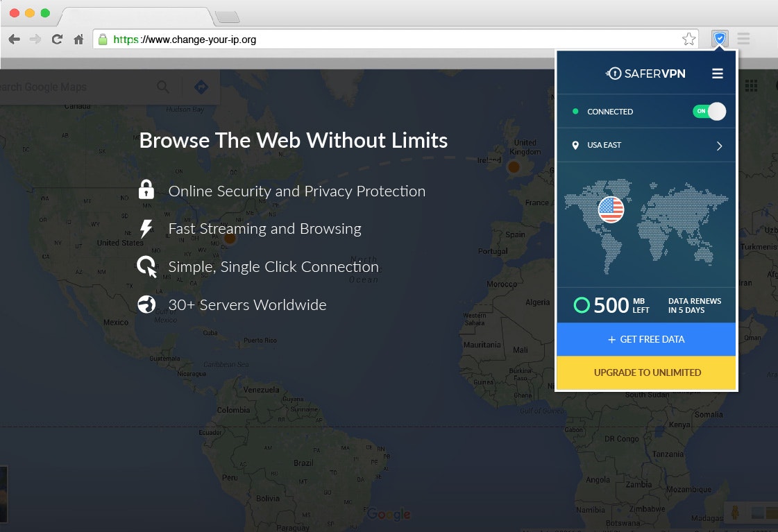
Task: Click the globe 30+ Servers icon
Action: pos(146,304)
